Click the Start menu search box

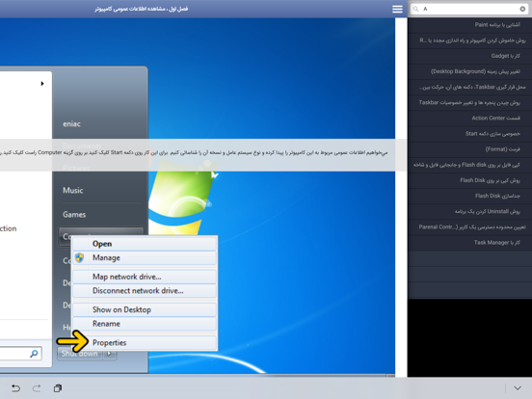point(20,354)
